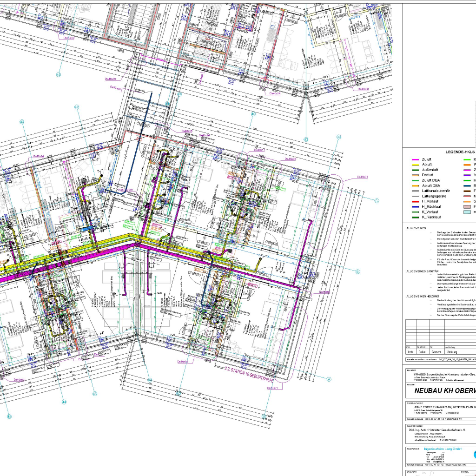Select grid axis bubble 59
The image size is (476, 476).
pyautogui.click(x=338, y=137)
